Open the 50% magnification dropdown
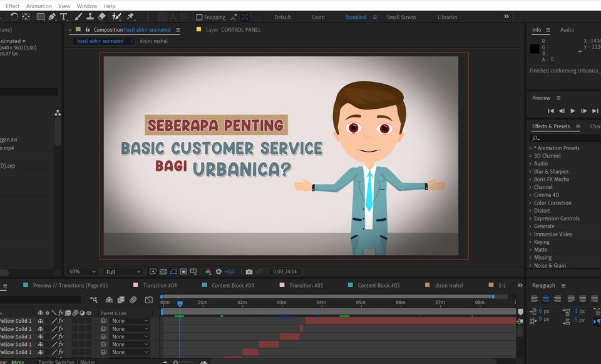Image resolution: width=601 pixels, height=364 pixels. click(81, 271)
